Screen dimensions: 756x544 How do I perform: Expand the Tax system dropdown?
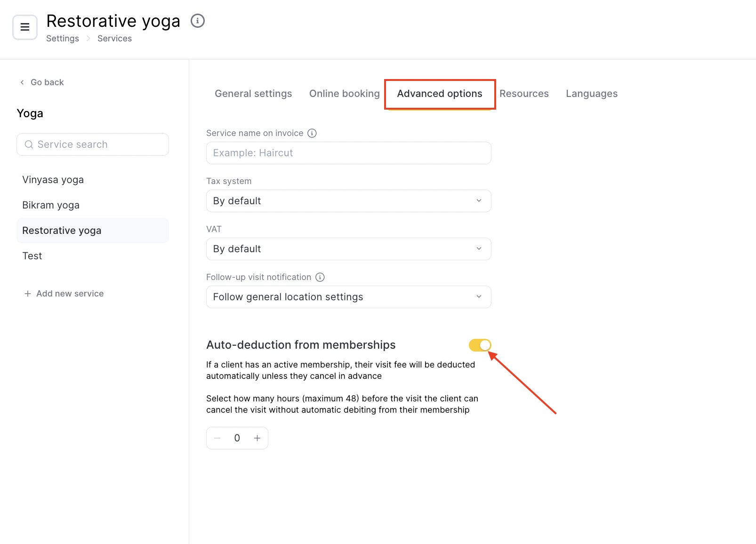point(348,201)
